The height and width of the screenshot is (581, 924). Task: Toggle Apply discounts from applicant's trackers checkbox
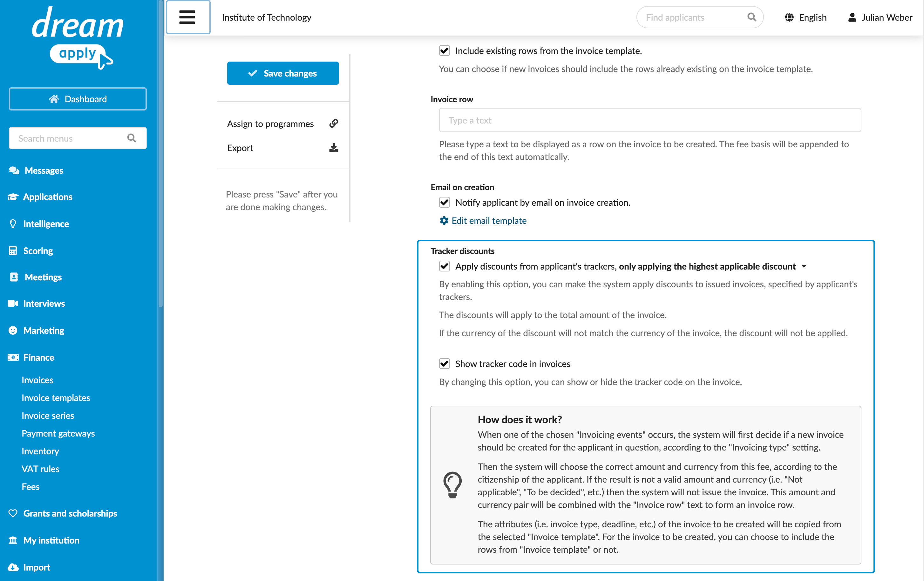(x=444, y=266)
